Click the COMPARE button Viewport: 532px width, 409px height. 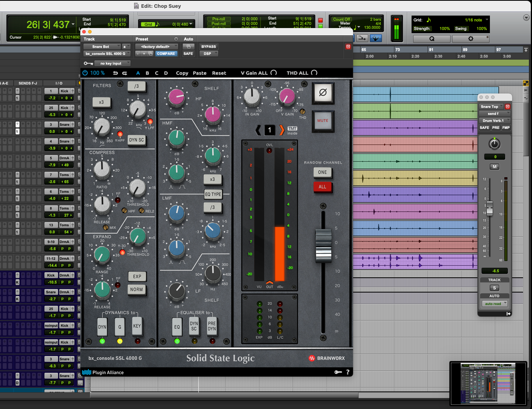(166, 54)
